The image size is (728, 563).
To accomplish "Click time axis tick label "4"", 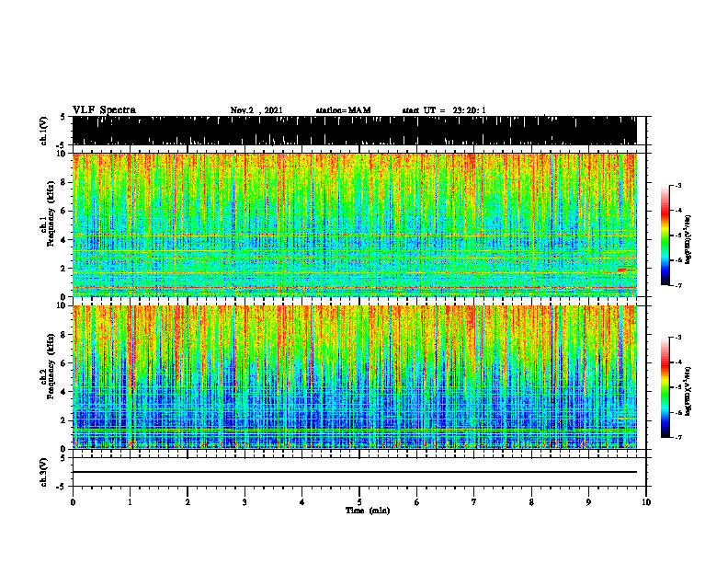I will tap(302, 502).
